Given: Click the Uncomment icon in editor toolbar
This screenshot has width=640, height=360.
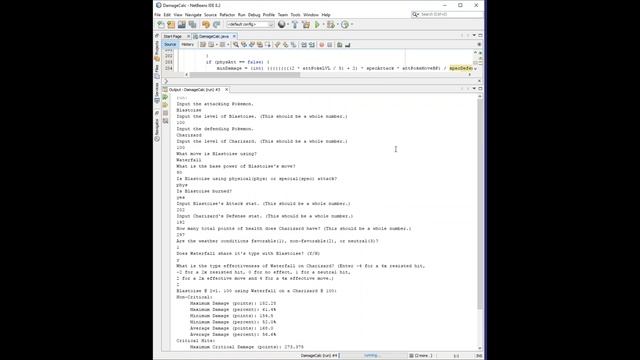Looking at the screenshot, I should (x=348, y=44).
